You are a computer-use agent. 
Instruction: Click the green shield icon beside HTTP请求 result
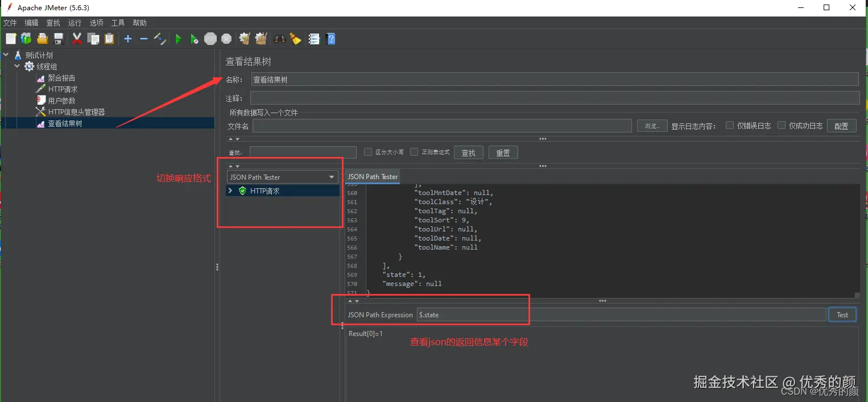coord(242,191)
